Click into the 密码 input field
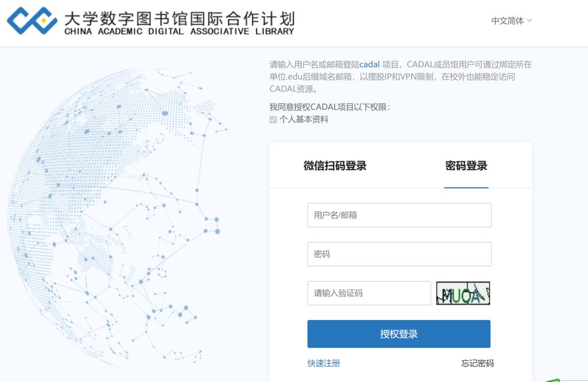 tap(399, 254)
